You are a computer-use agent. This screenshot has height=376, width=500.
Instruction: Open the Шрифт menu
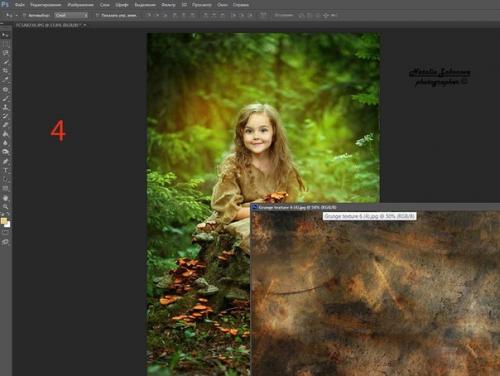122,5
